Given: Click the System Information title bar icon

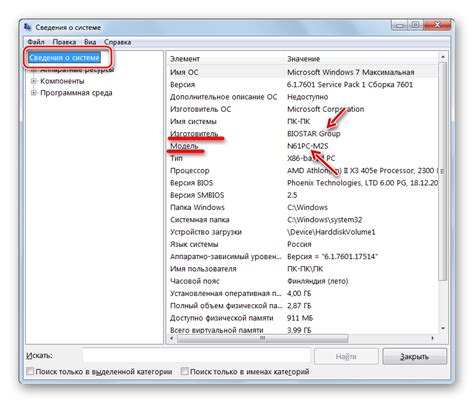Looking at the screenshot, I should (x=28, y=27).
